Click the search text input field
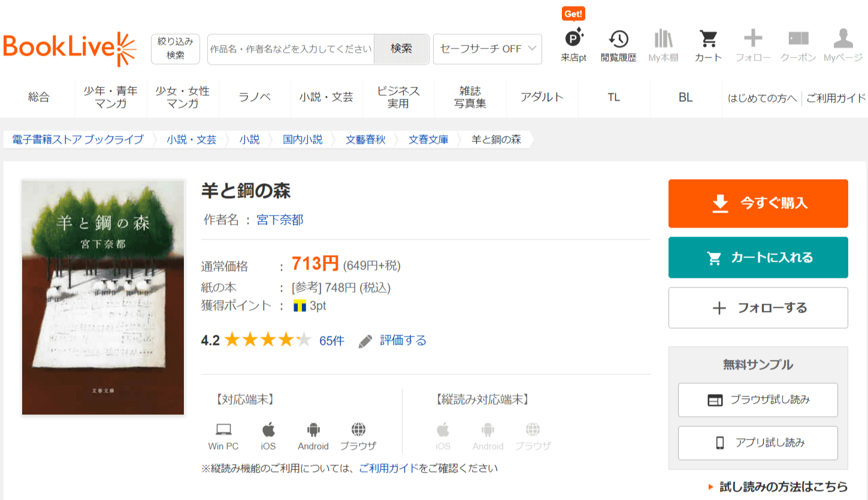The image size is (868, 500). pos(291,49)
